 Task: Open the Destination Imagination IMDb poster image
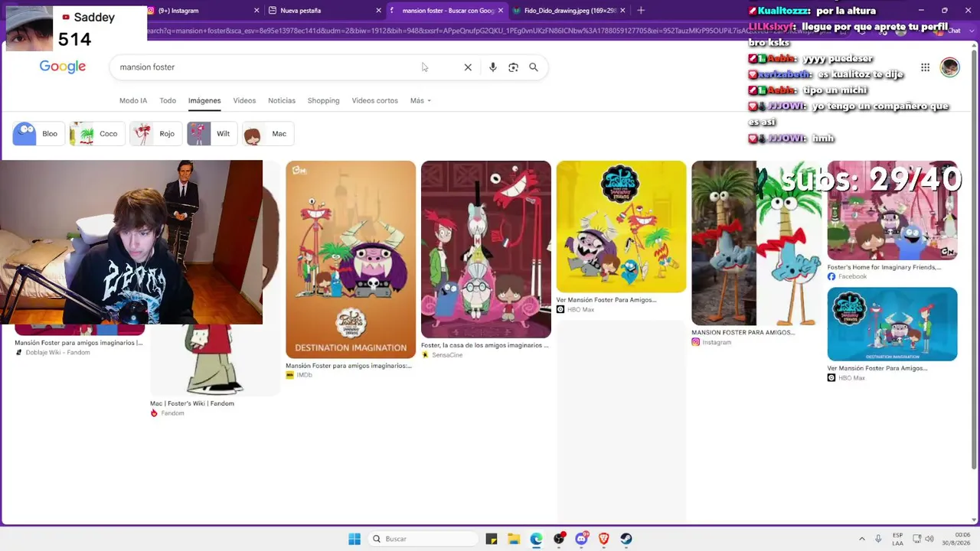coord(351,259)
